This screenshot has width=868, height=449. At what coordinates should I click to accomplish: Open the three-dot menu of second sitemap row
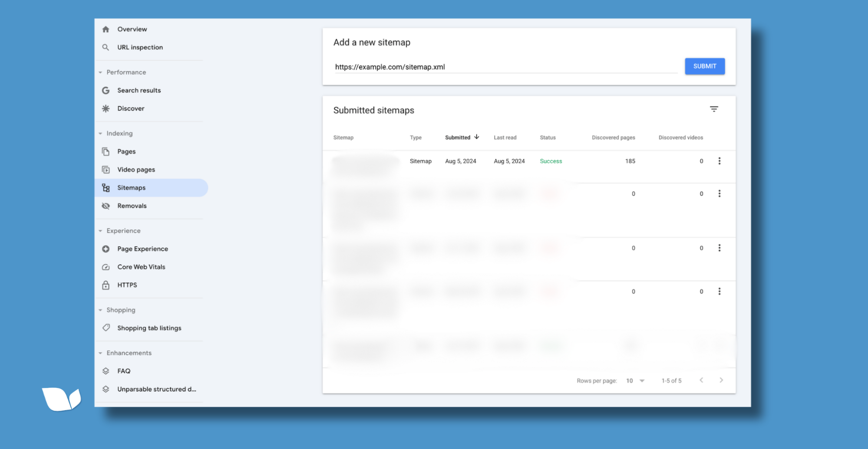click(x=719, y=193)
